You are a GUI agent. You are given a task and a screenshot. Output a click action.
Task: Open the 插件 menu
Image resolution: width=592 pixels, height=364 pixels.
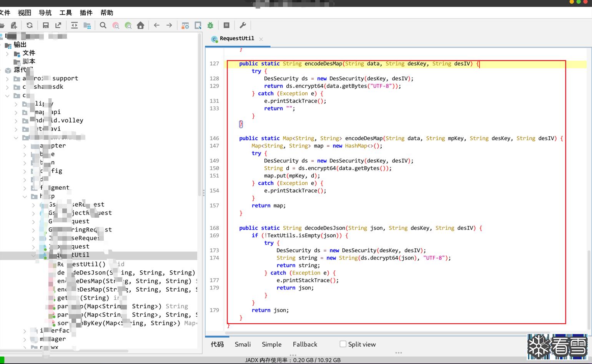coord(86,13)
